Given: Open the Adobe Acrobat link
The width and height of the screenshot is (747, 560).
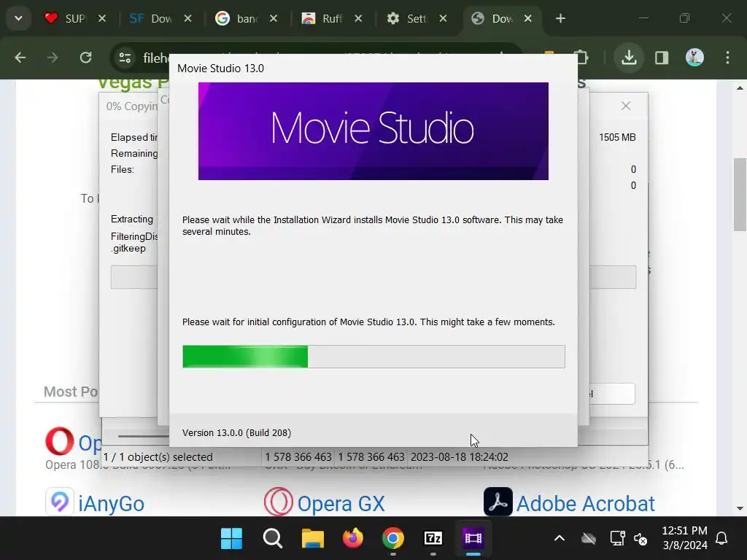Looking at the screenshot, I should point(586,504).
